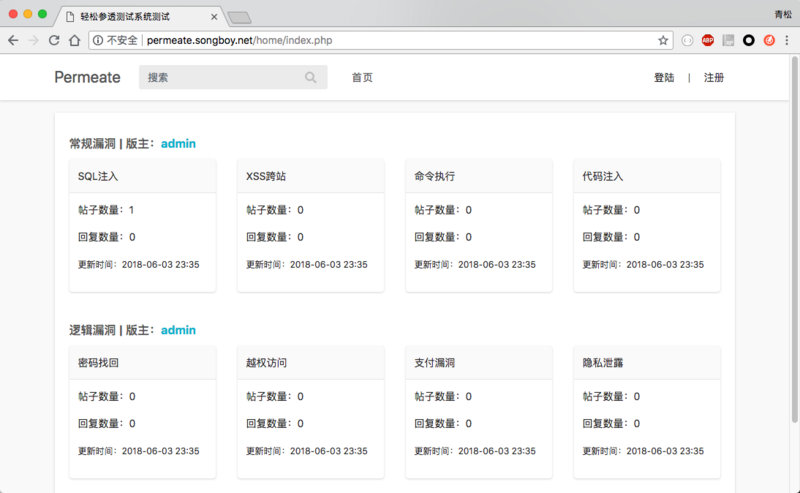Open the 密码找回 board
Viewport: 800px width, 493px height.
(98, 363)
